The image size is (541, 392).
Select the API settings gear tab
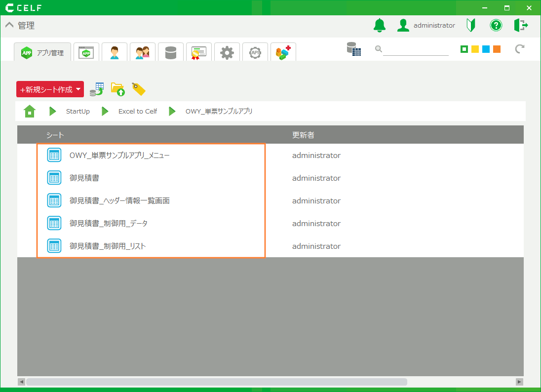[255, 52]
